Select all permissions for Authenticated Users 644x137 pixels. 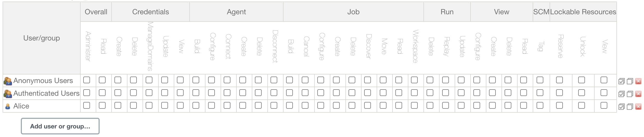click(621, 94)
